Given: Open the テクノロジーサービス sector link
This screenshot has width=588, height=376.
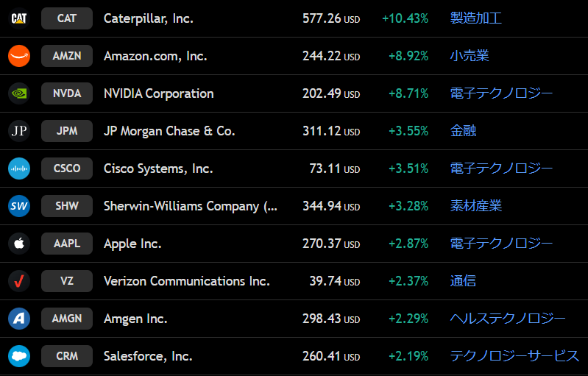Looking at the screenshot, I should coord(514,356).
